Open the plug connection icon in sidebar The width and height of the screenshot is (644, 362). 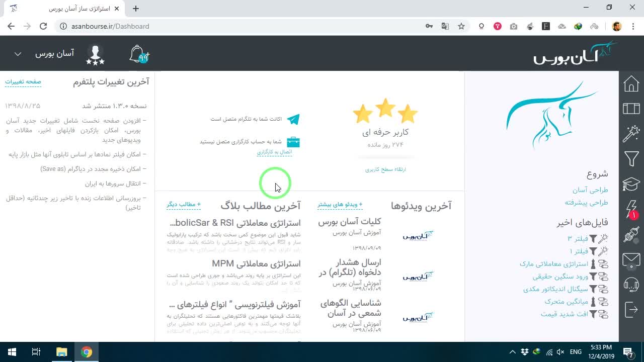[x=631, y=235]
